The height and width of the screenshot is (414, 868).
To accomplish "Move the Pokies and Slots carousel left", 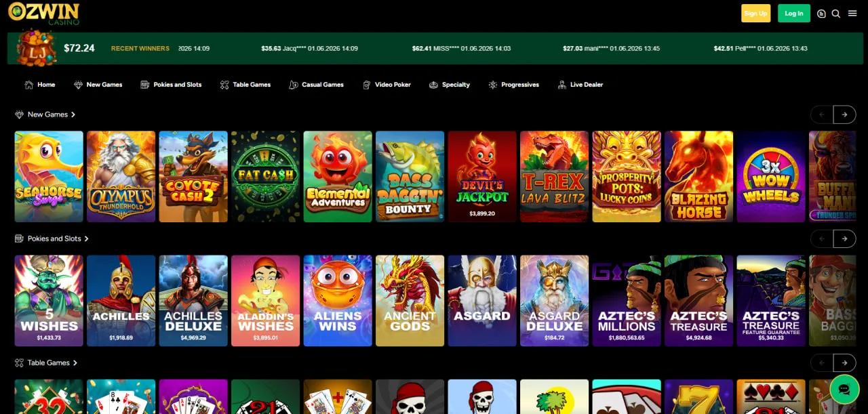I will (822, 239).
